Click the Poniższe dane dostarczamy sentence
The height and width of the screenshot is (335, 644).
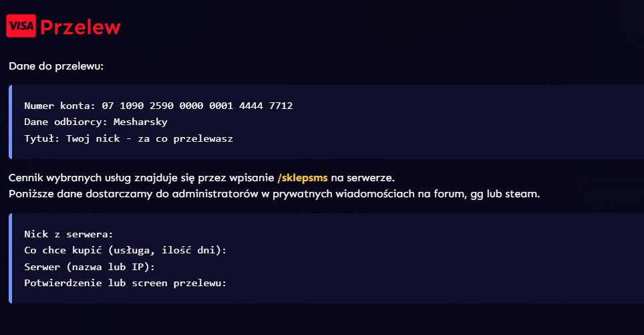pyautogui.click(x=275, y=194)
